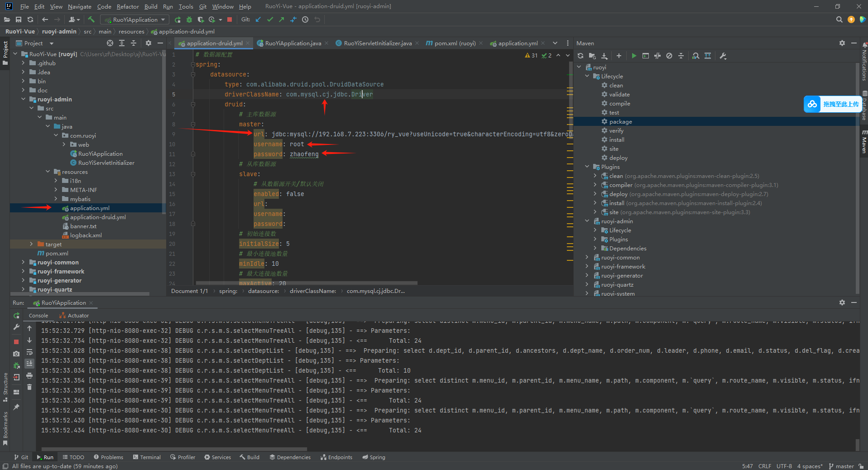Open the Refactor menu
This screenshot has width=868, height=470.
128,6
